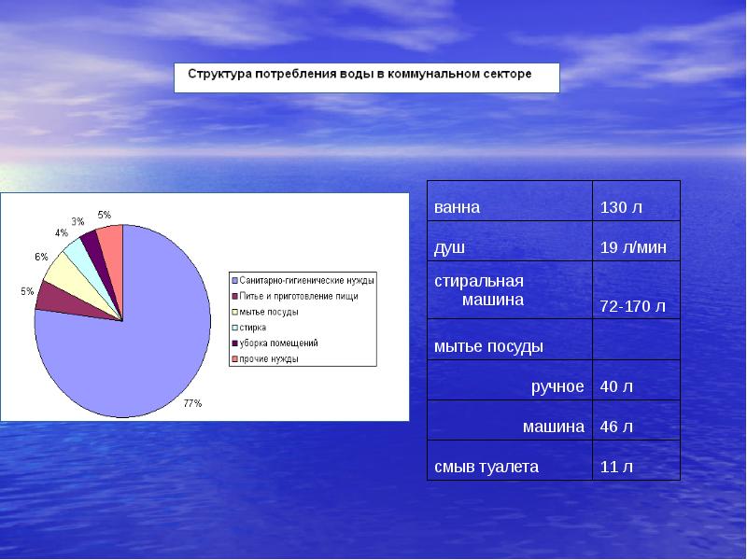The image size is (747, 560).
Task: Click the table cell labeled ванна
Action: [x=510, y=207]
